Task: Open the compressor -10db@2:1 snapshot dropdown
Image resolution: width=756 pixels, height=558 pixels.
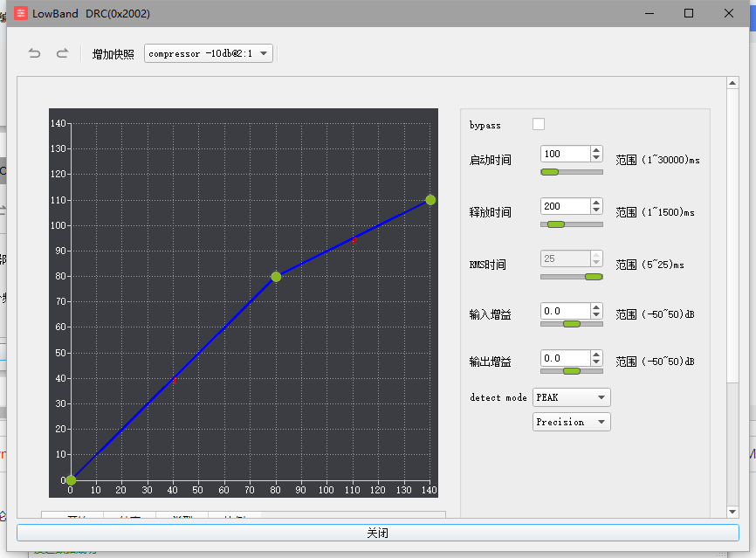Action: point(209,53)
